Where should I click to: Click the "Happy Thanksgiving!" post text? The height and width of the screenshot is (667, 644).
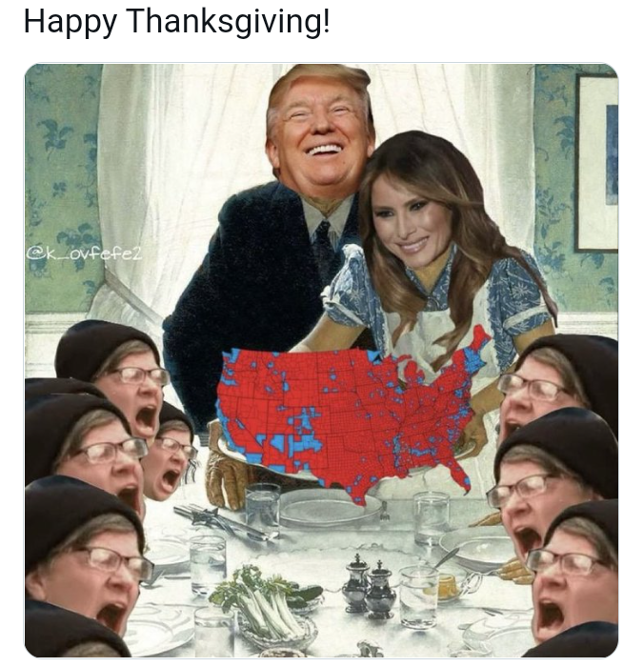176,21
